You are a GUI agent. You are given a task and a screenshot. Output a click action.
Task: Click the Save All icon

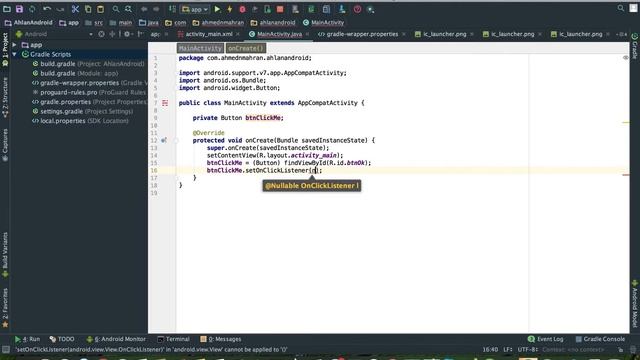pyautogui.click(x=19, y=9)
